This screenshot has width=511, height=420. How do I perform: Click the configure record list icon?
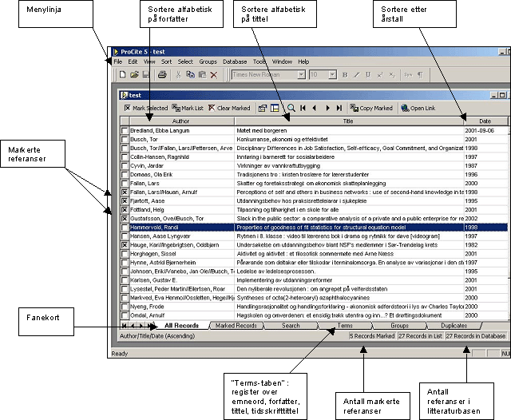click(263, 108)
